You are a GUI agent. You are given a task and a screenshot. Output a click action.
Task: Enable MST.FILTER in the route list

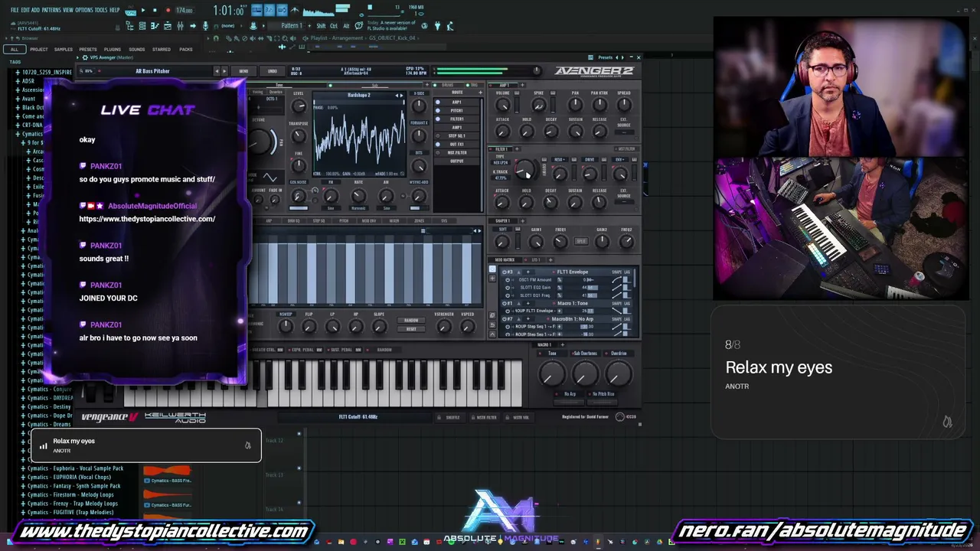click(438, 153)
